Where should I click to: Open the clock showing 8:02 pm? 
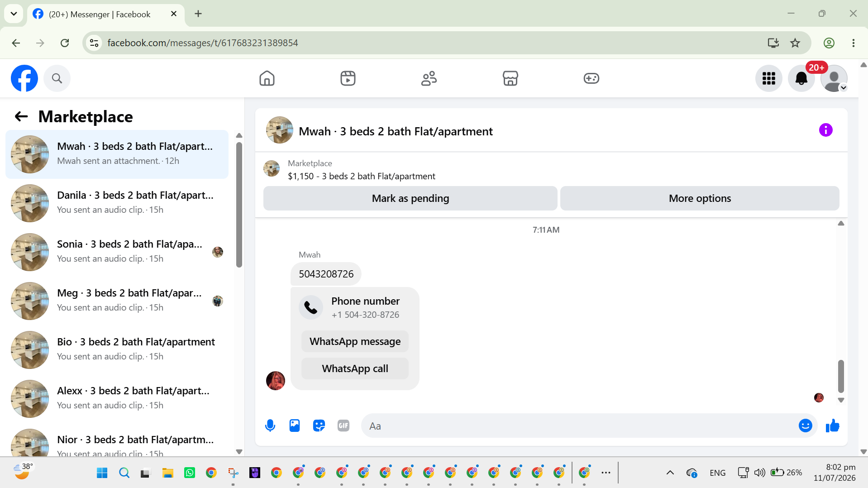click(x=835, y=473)
